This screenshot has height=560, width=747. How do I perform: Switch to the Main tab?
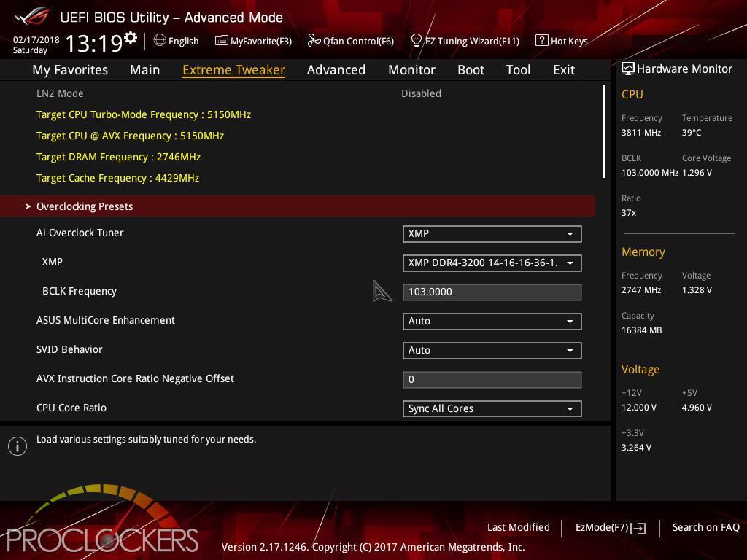coord(145,70)
